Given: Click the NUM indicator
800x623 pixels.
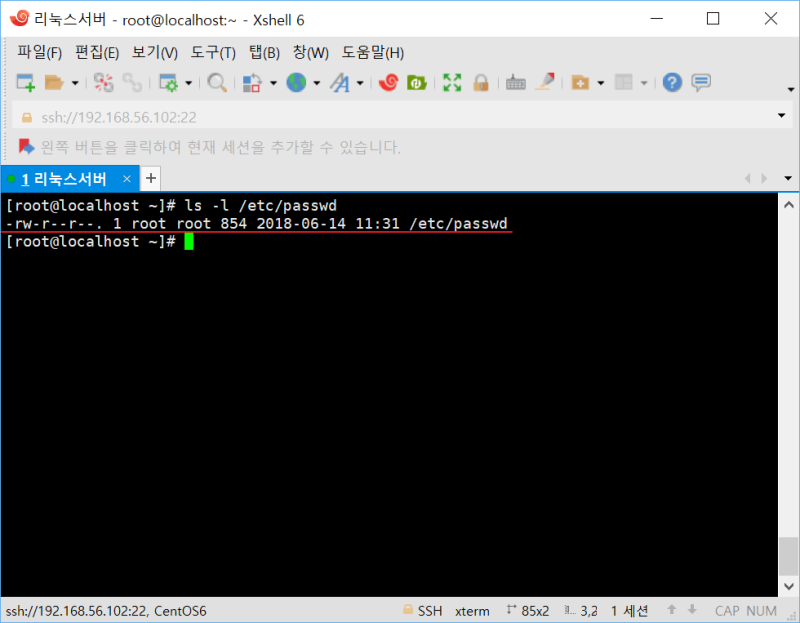Looking at the screenshot, I should click(x=761, y=611).
